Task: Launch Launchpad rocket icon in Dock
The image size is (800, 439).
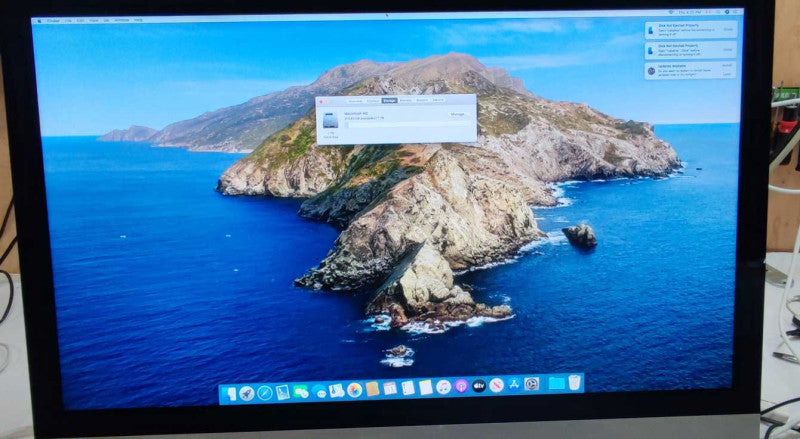Action: click(x=247, y=393)
